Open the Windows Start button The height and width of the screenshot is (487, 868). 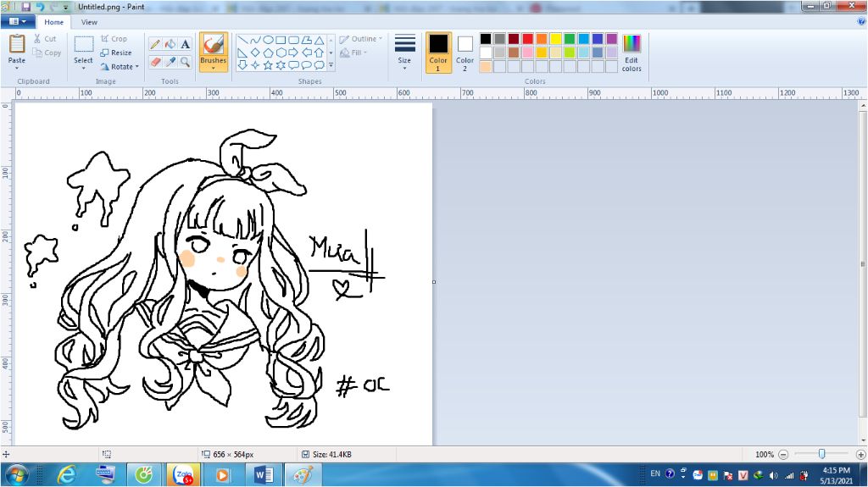coord(16,475)
